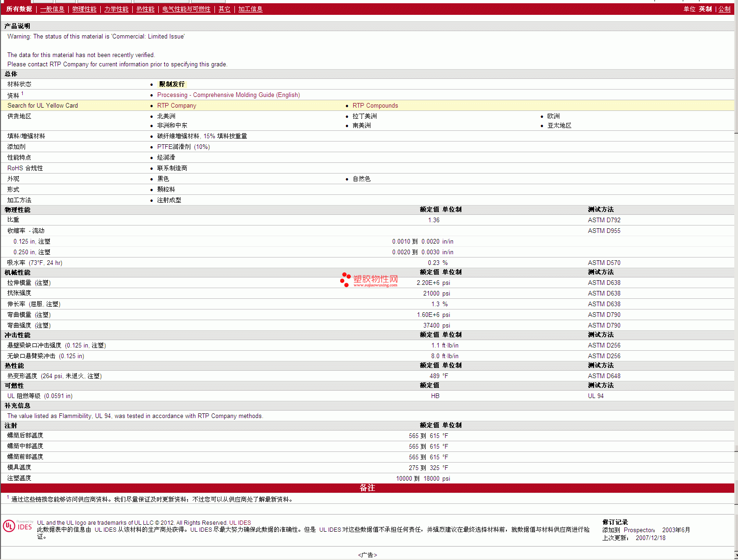Switch to the 物理性能 tab

(x=84, y=9)
